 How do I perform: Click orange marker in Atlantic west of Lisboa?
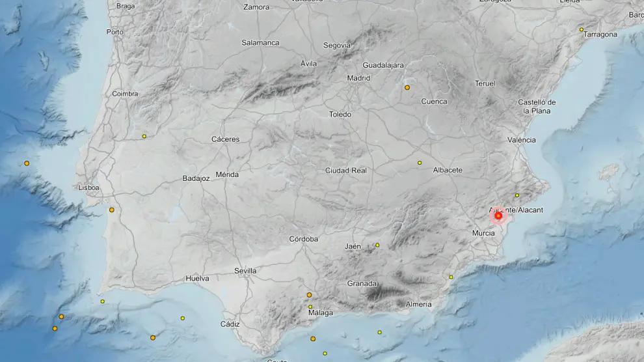[x=27, y=163]
